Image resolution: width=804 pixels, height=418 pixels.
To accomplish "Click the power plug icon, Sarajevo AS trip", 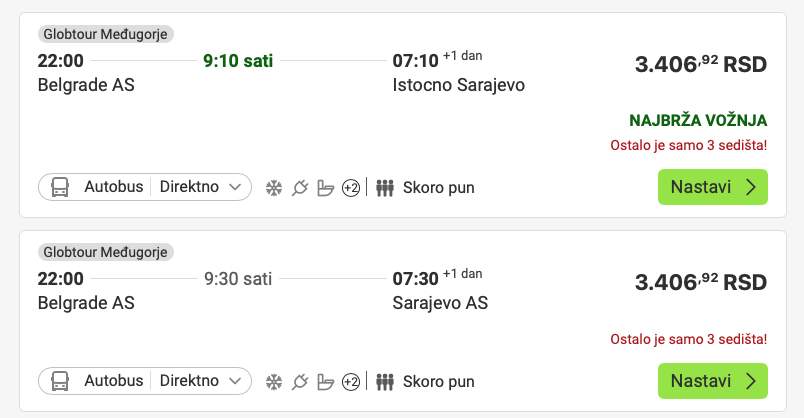I will coord(299,381).
